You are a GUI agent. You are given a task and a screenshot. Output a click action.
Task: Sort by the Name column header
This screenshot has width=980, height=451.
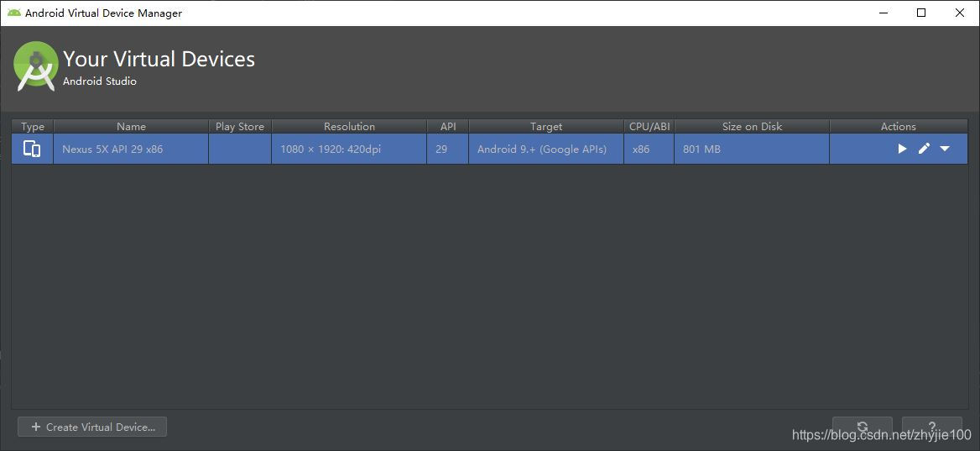click(131, 126)
